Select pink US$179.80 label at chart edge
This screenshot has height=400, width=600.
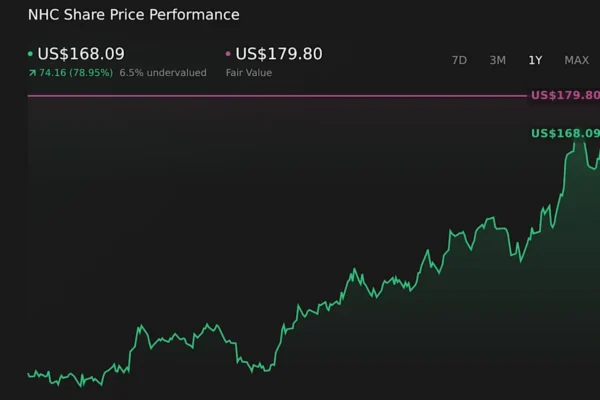tap(565, 96)
